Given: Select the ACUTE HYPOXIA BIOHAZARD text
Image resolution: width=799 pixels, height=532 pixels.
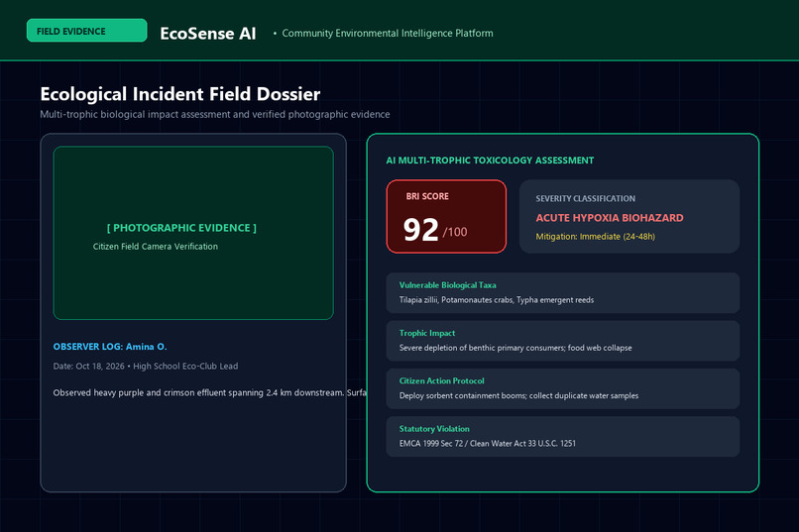Looking at the screenshot, I should pyautogui.click(x=610, y=218).
